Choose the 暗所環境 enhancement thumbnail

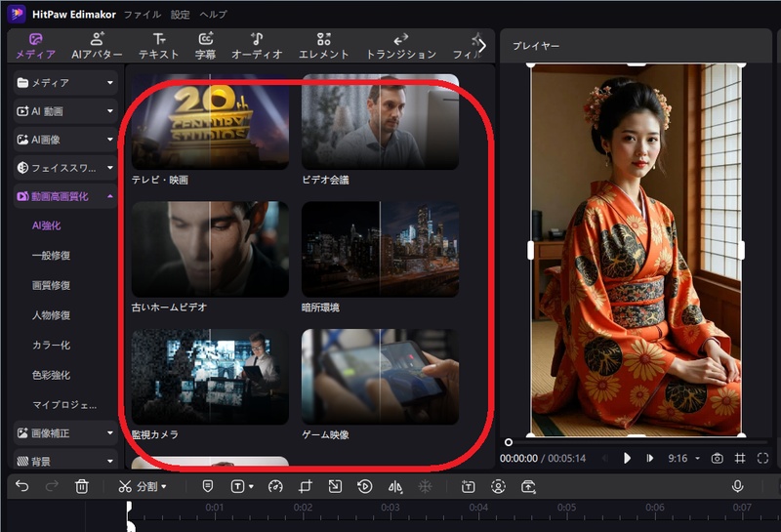(x=380, y=249)
